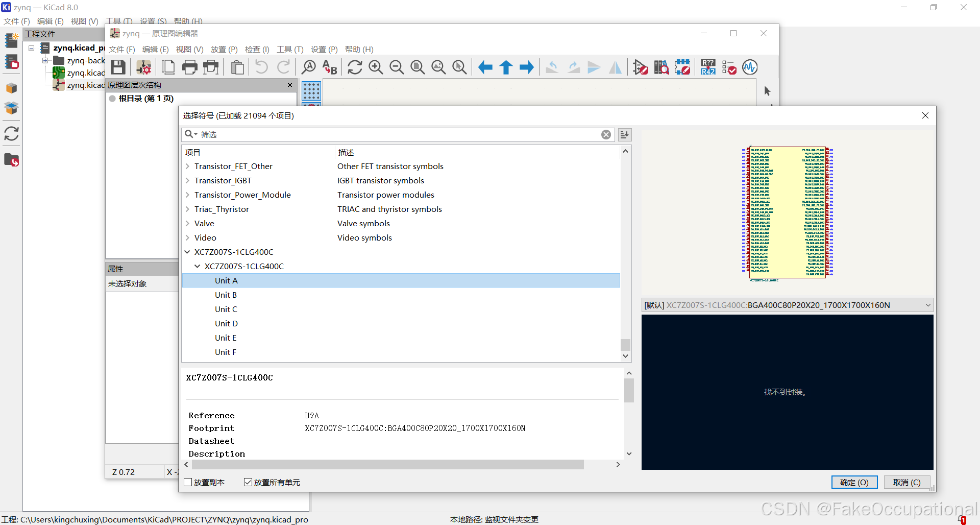980x525 pixels.
Task: Open Symbol Library Browser icon
Action: click(661, 67)
